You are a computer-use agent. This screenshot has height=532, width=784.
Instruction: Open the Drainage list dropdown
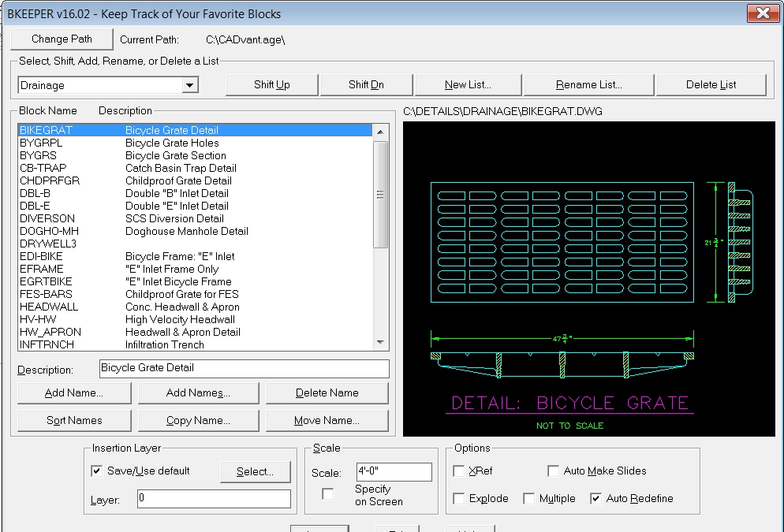click(x=189, y=85)
